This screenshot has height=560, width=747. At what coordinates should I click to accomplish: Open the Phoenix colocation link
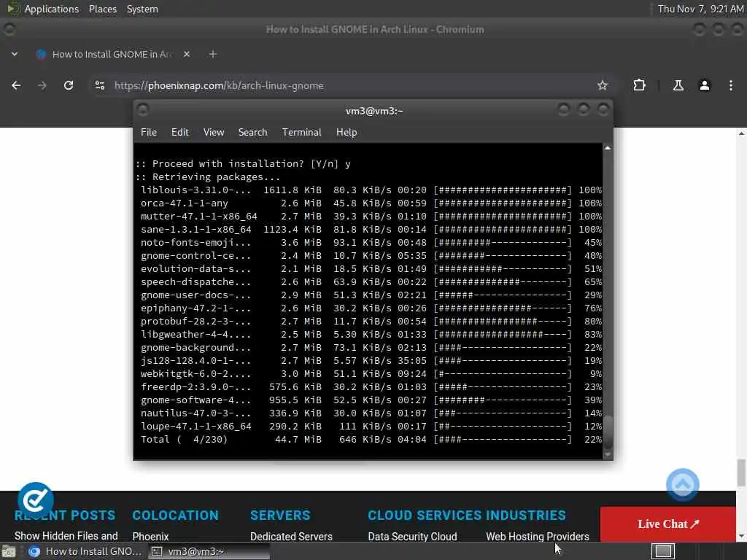coord(150,536)
